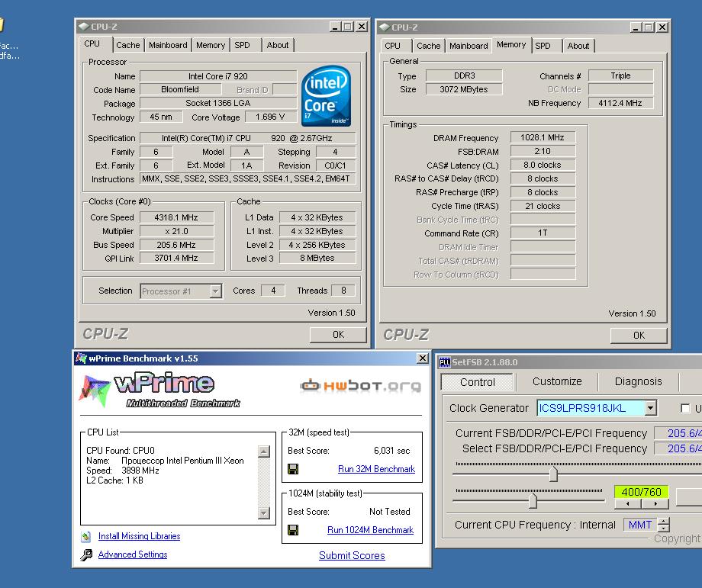
Task: Click the NB Frequency 4112.4 MHz value
Action: point(620,103)
